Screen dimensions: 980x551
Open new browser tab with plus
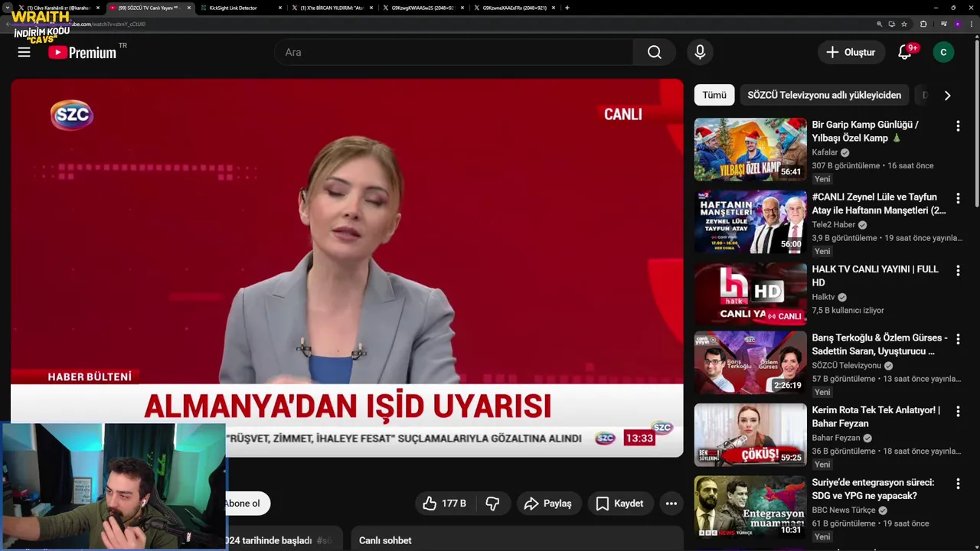(567, 8)
